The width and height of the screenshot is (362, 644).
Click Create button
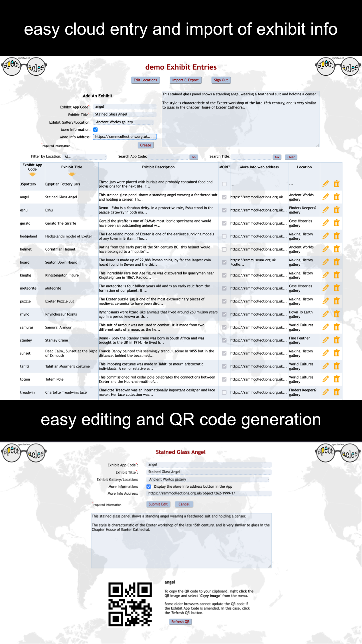tap(145, 145)
